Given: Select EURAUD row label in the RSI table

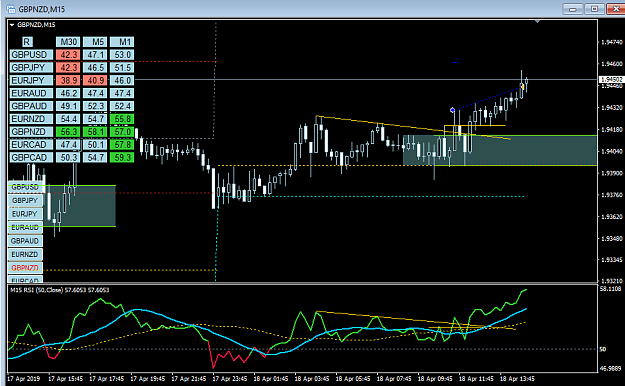Looking at the screenshot, I should tap(31, 93).
